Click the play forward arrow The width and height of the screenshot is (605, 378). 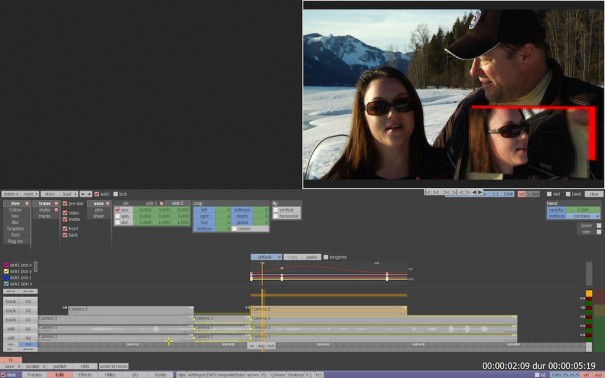[x=480, y=192]
